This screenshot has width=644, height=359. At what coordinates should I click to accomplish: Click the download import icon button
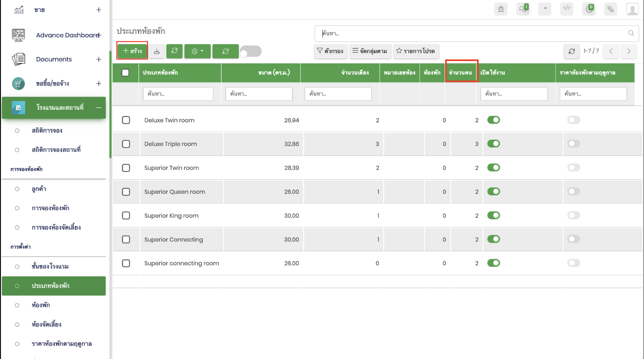click(x=157, y=51)
